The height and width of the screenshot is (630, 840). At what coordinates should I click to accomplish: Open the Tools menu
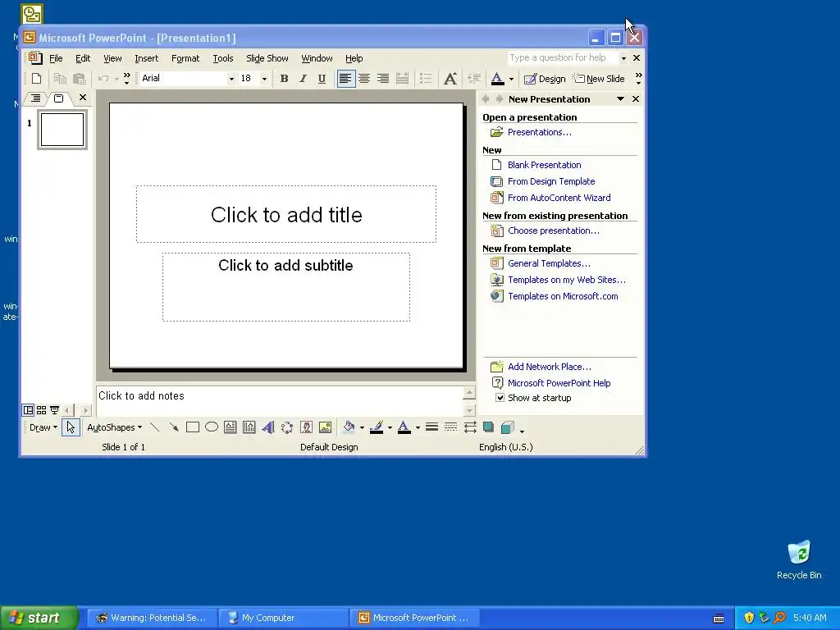point(223,58)
